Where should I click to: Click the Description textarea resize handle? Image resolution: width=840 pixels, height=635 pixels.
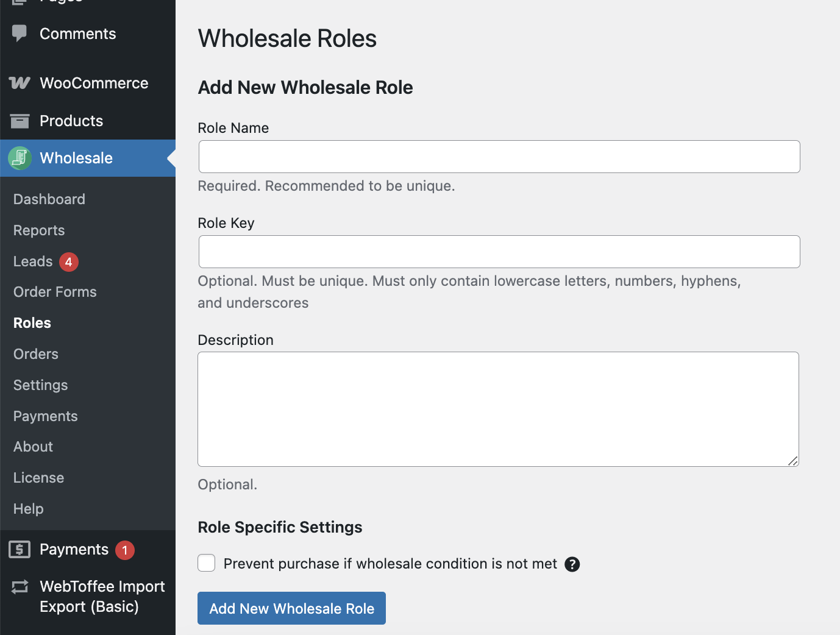[x=792, y=461]
